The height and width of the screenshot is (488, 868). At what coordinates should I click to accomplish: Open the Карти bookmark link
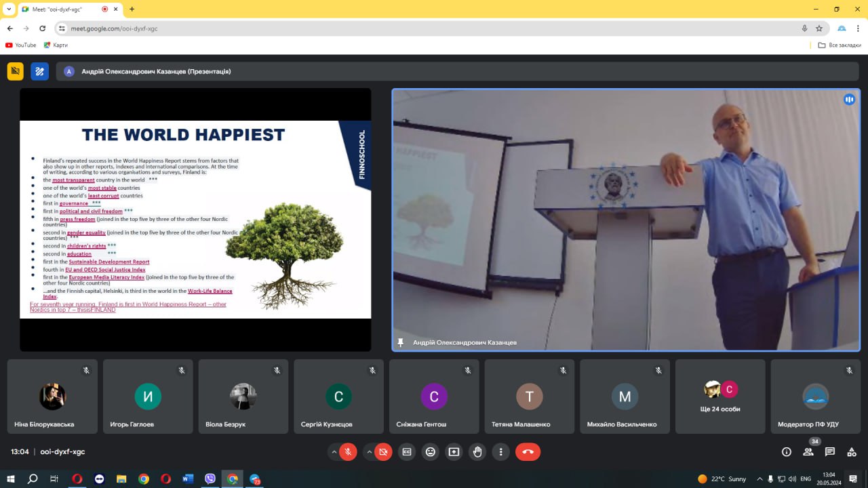(x=56, y=45)
